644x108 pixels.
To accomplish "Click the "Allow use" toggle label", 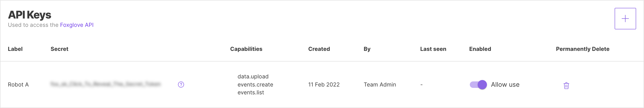I will tap(505, 84).
